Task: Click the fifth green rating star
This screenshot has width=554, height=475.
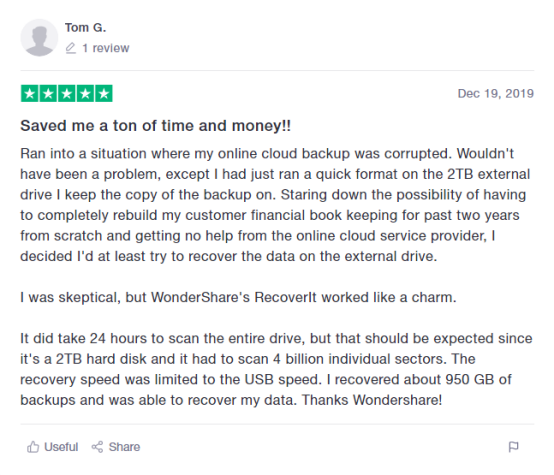Action: coord(104,94)
